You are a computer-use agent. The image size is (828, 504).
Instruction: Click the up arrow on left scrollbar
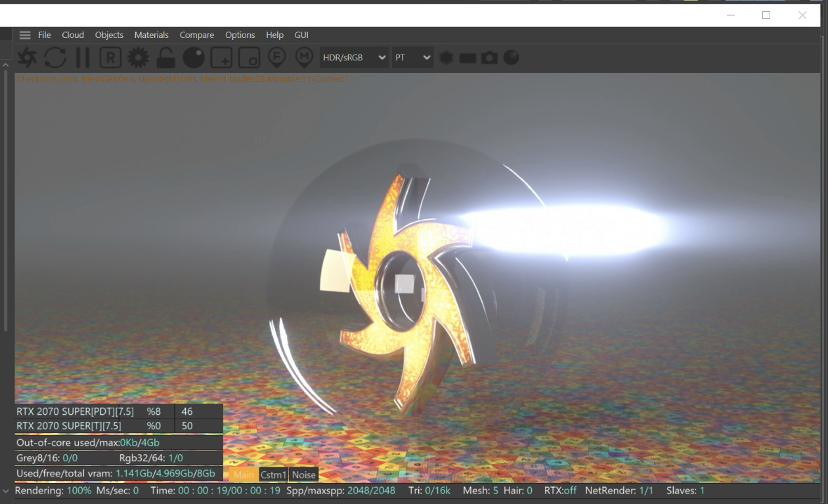point(5,65)
